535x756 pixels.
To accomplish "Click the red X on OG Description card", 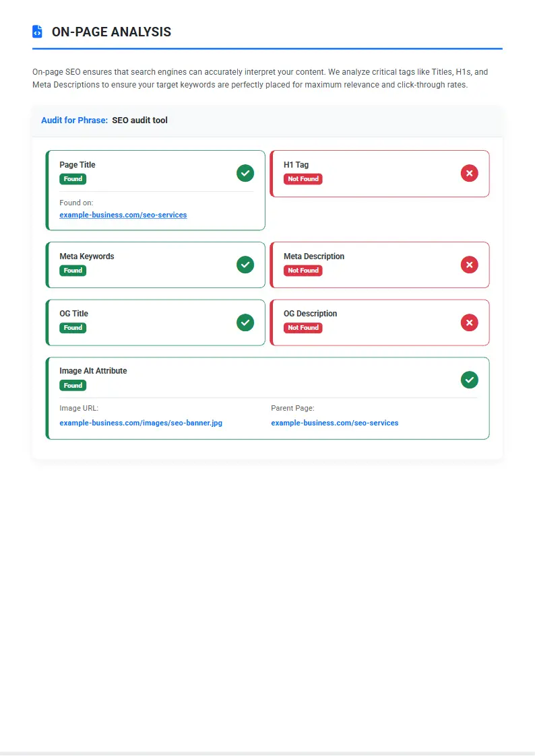I will point(470,322).
